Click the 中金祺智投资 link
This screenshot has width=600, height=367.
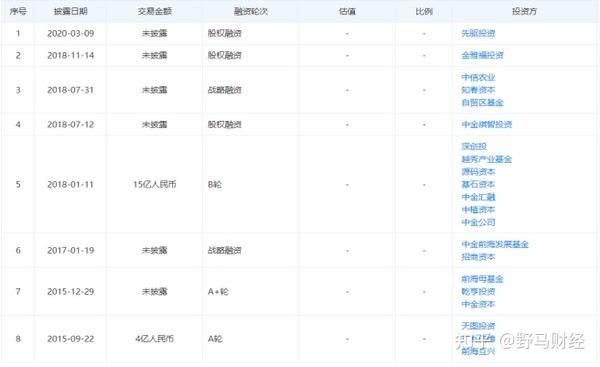(x=486, y=124)
